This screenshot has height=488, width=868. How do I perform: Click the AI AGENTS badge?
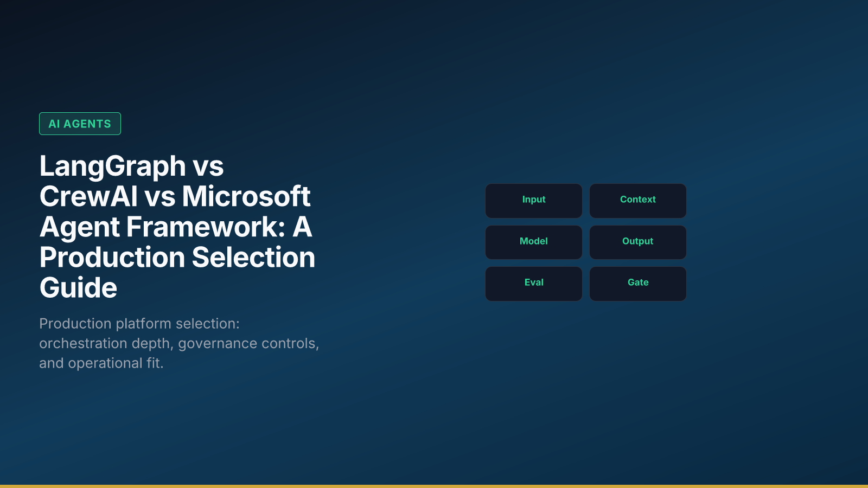click(x=80, y=124)
